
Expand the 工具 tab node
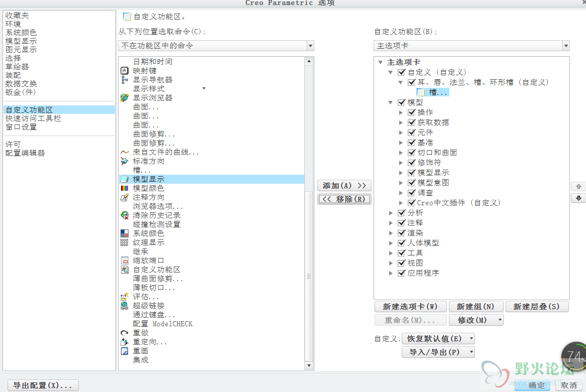[x=391, y=253]
